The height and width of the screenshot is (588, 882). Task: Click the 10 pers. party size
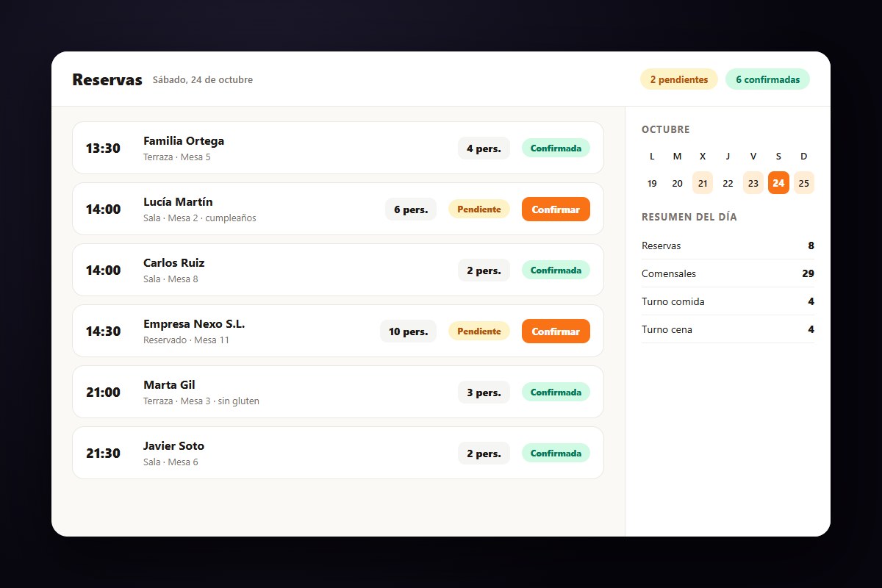(408, 331)
